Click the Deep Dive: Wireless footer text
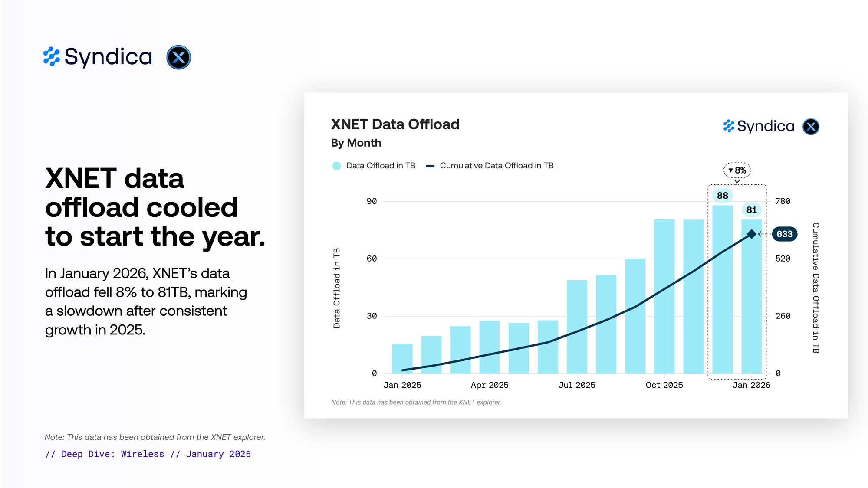868x488 pixels. coord(148,454)
